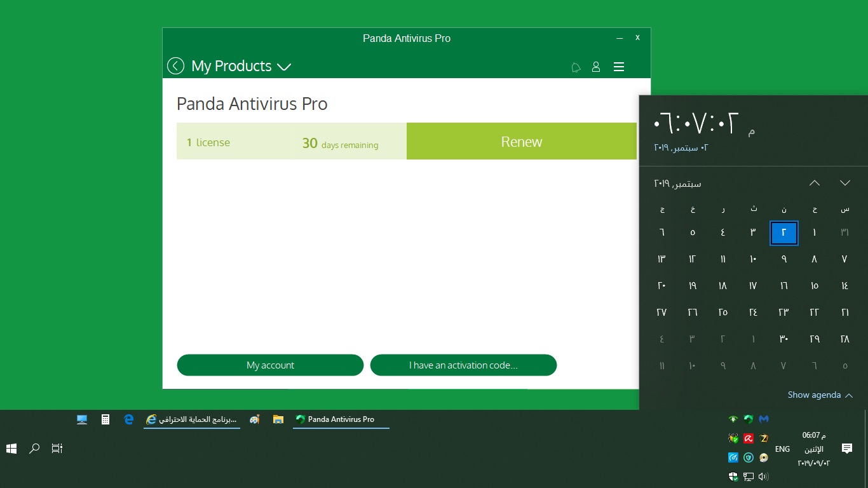Go to next month with down chevron
Image resolution: width=868 pixels, height=488 pixels.
click(845, 183)
